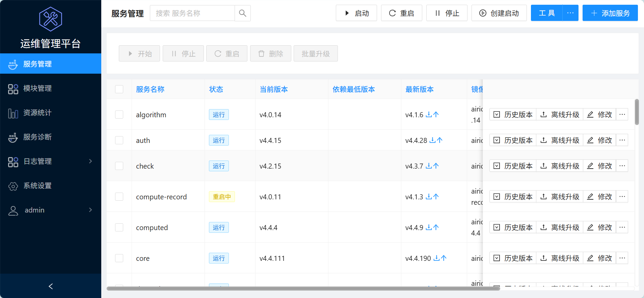Click the vertical table scrollbar
Image resolution: width=644 pixels, height=298 pixels.
point(637,112)
